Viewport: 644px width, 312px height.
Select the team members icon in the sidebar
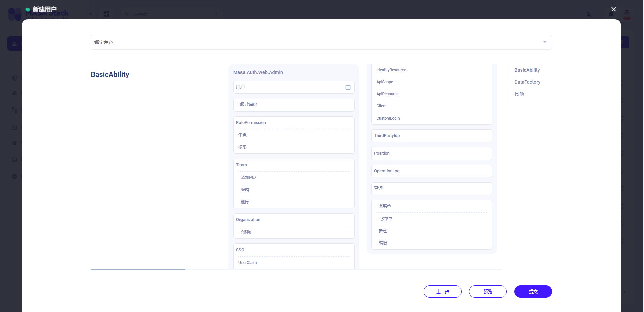coord(14,93)
